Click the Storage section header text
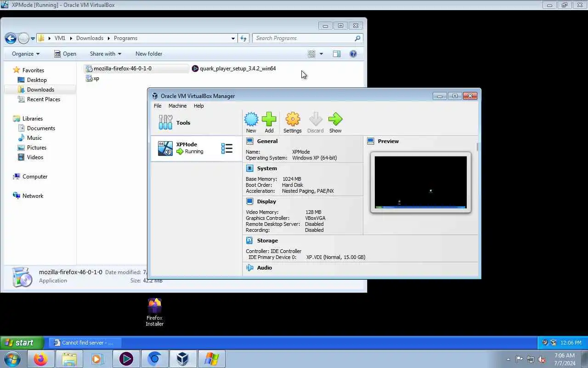This screenshot has width=588, height=368. click(x=267, y=241)
